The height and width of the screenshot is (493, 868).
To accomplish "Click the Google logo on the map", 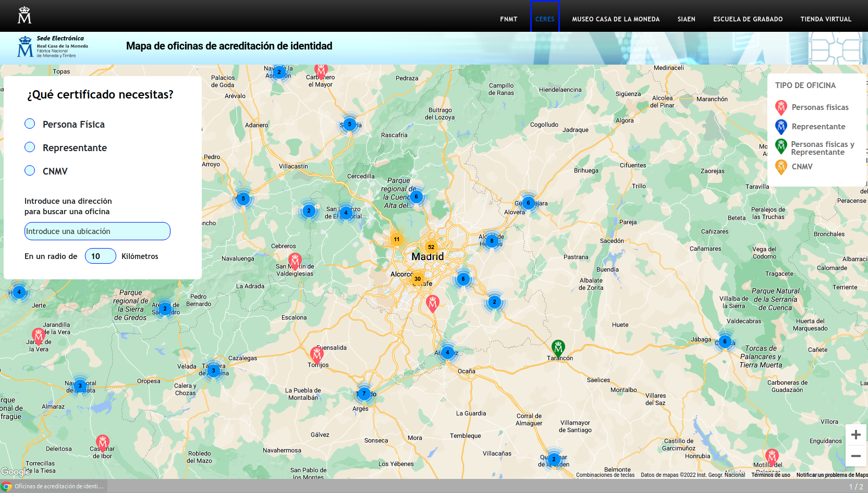I will coord(16,472).
